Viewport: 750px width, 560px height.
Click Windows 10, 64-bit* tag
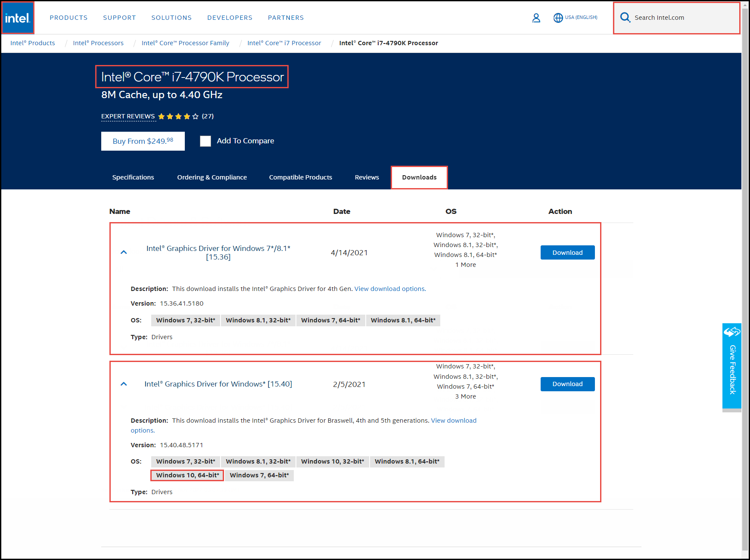[x=187, y=475]
